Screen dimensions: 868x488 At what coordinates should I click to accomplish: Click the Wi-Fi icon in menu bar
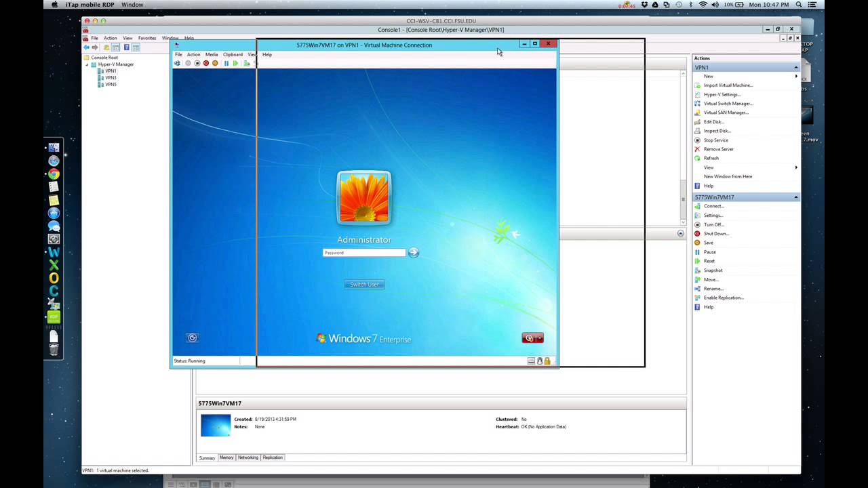coord(703,5)
